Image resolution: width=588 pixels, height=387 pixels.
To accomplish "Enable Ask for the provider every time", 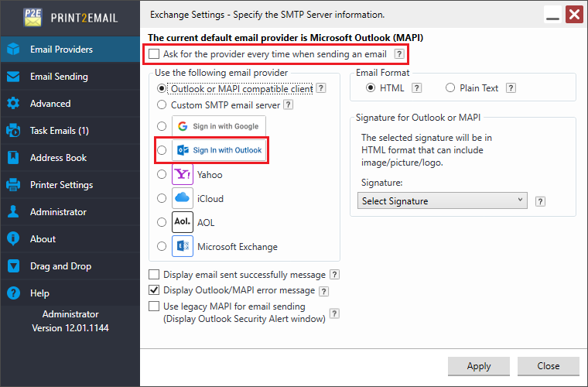I will point(154,54).
